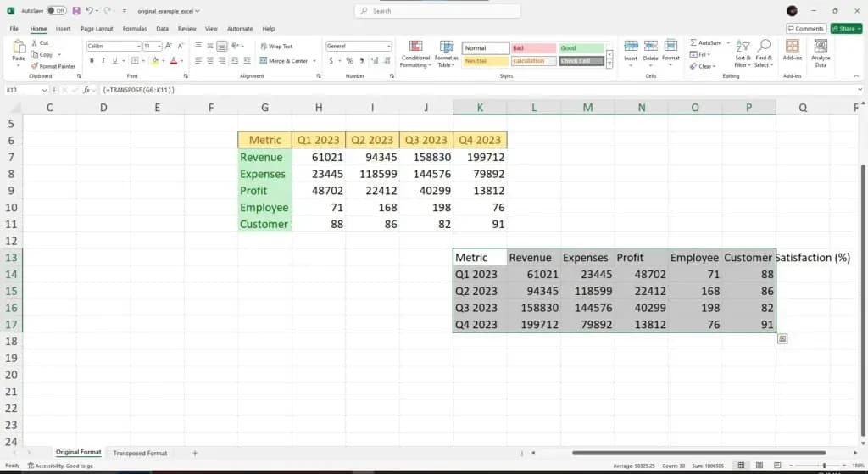Open Sort & Filter dropdown

pos(743,53)
